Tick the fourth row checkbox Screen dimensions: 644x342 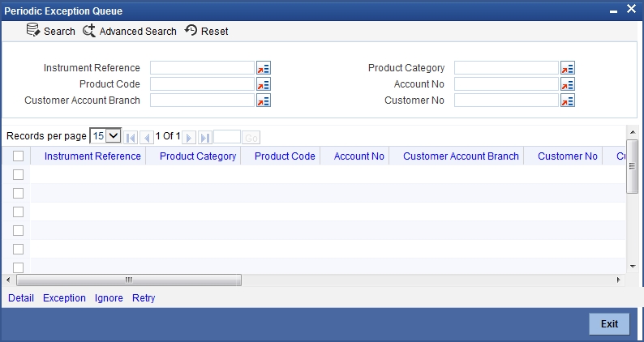pyautogui.click(x=18, y=230)
